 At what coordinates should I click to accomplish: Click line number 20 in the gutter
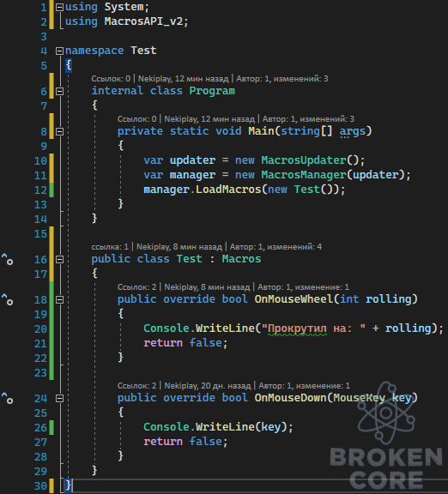coord(40,329)
